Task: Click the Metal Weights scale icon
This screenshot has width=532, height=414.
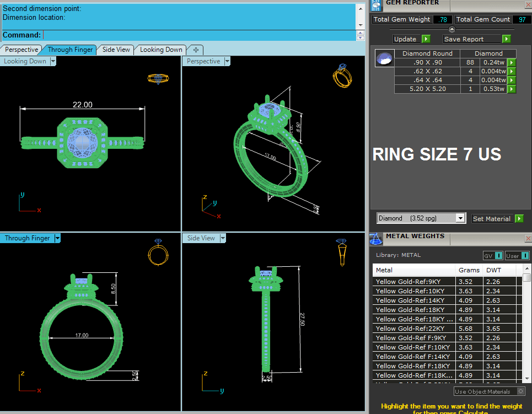Action: pos(376,238)
